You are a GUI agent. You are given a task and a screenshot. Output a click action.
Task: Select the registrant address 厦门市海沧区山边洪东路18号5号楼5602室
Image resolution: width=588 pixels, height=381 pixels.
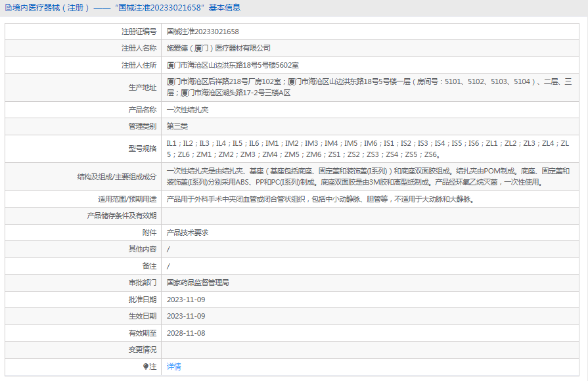[x=233, y=65]
